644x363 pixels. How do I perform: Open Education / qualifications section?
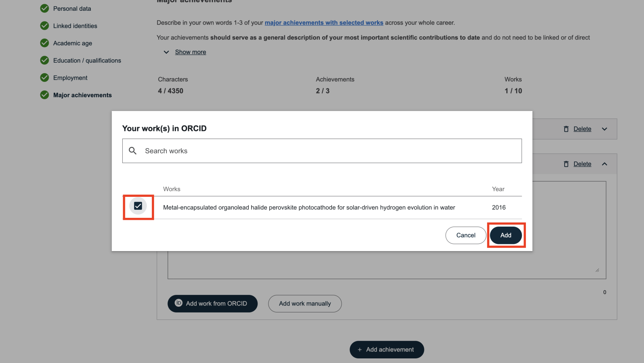[87, 60]
